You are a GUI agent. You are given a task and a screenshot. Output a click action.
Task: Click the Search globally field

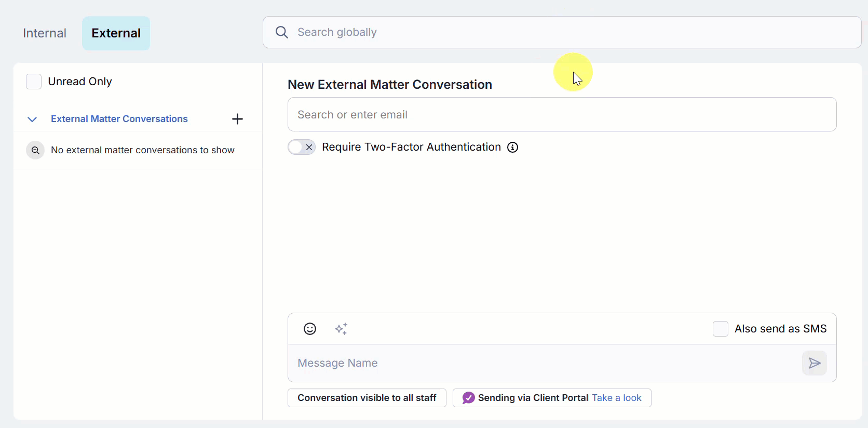click(x=562, y=32)
